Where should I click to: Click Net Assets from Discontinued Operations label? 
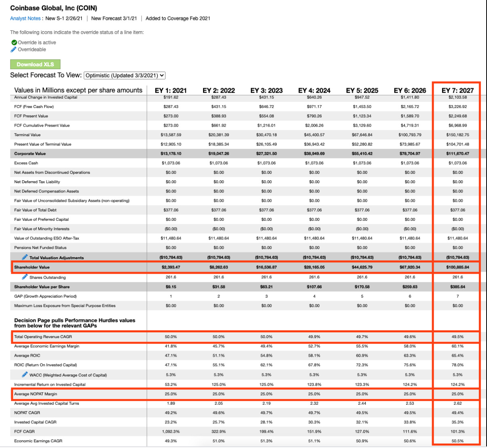(x=52, y=172)
